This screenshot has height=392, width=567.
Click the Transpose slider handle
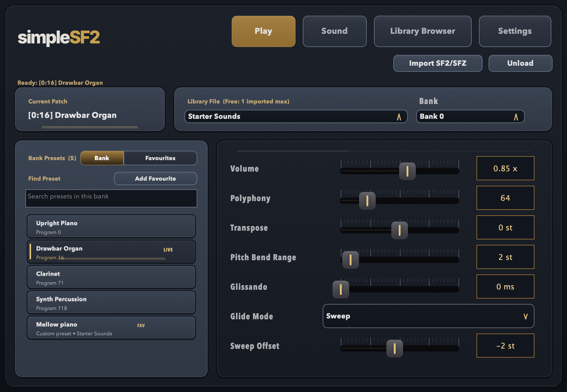click(400, 230)
